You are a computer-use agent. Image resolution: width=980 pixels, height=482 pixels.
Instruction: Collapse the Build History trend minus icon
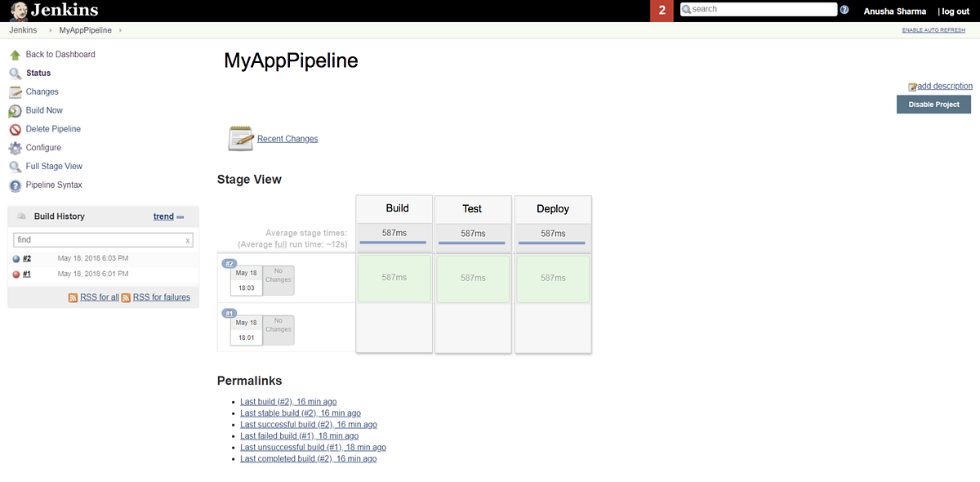(x=180, y=217)
